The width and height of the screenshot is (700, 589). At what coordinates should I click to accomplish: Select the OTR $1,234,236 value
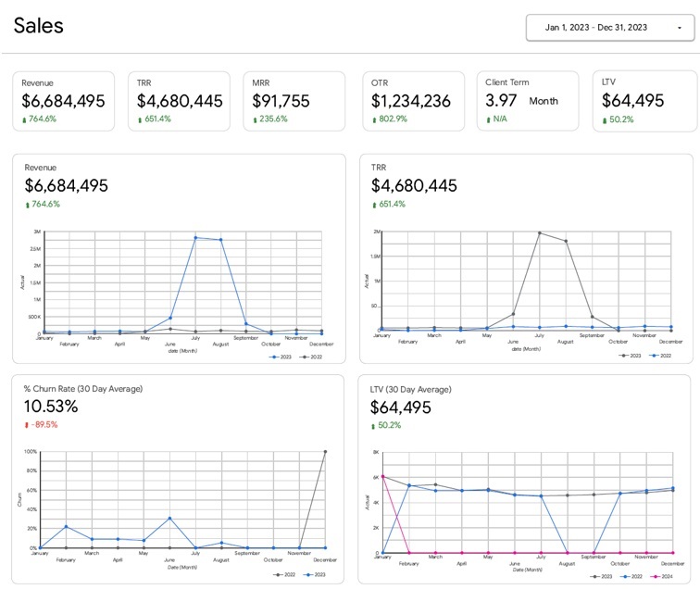(x=411, y=101)
